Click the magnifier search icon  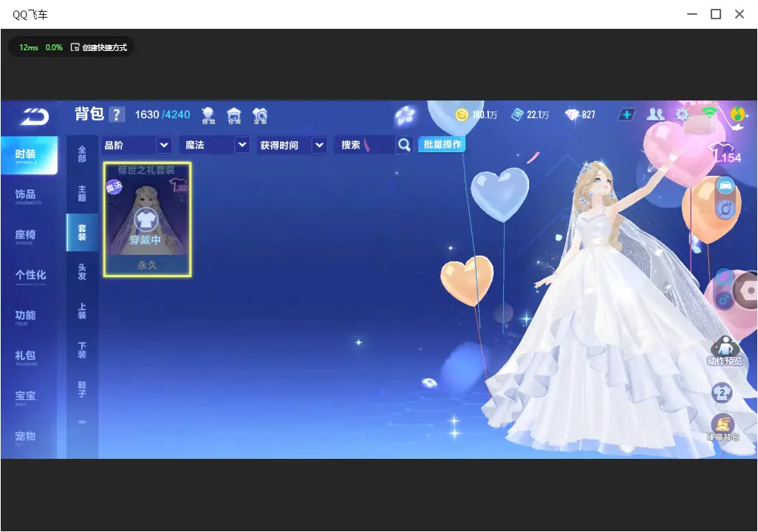click(404, 145)
